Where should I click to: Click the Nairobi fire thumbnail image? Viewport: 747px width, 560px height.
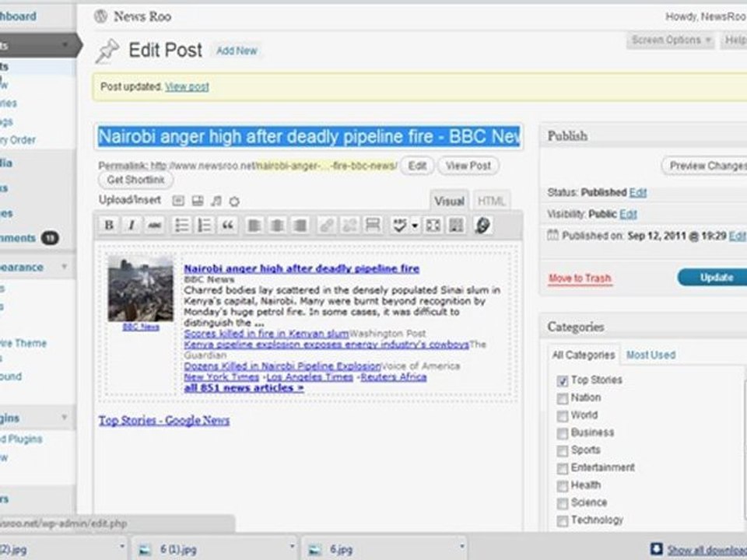coord(141,289)
